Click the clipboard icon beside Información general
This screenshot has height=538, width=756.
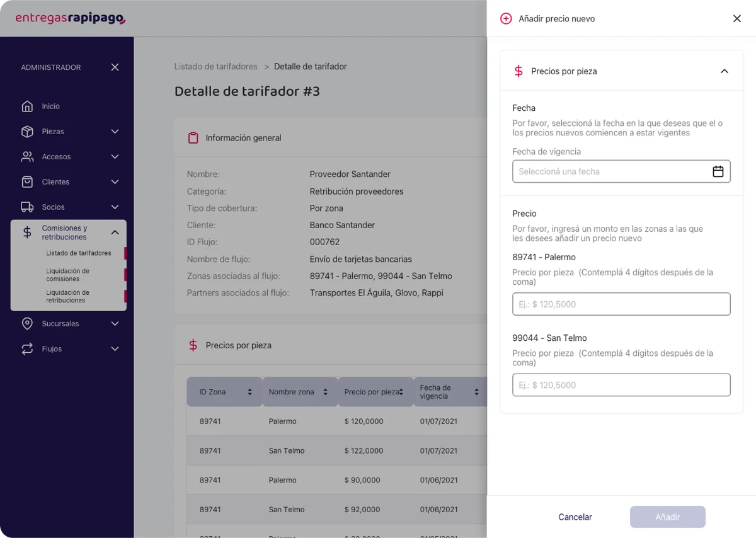click(193, 138)
